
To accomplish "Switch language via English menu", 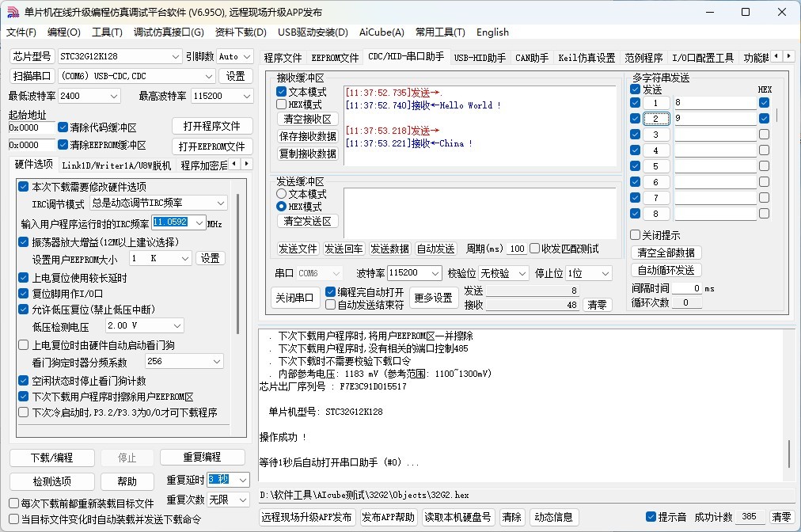I will [x=492, y=32].
